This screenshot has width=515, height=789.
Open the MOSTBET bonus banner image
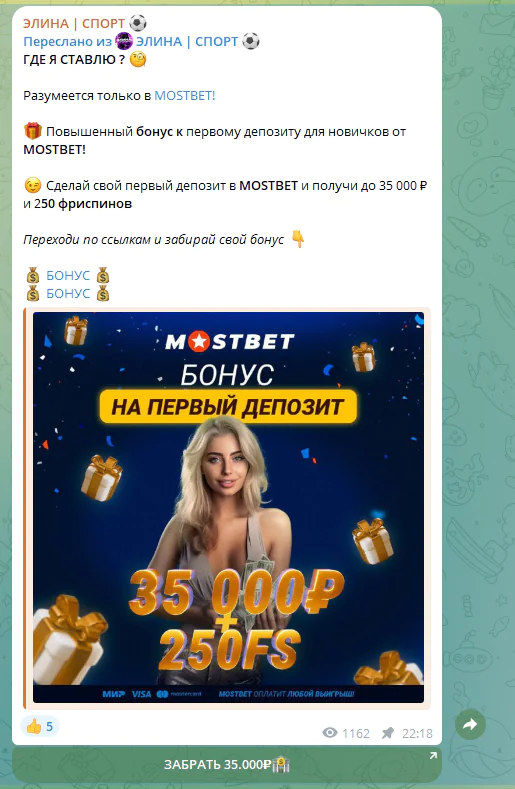[229, 507]
